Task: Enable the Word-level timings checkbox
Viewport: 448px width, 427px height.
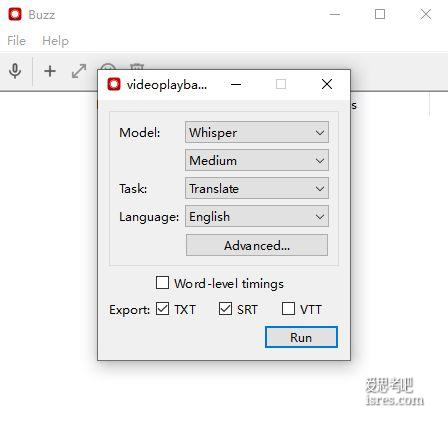Action: pyautogui.click(x=162, y=283)
